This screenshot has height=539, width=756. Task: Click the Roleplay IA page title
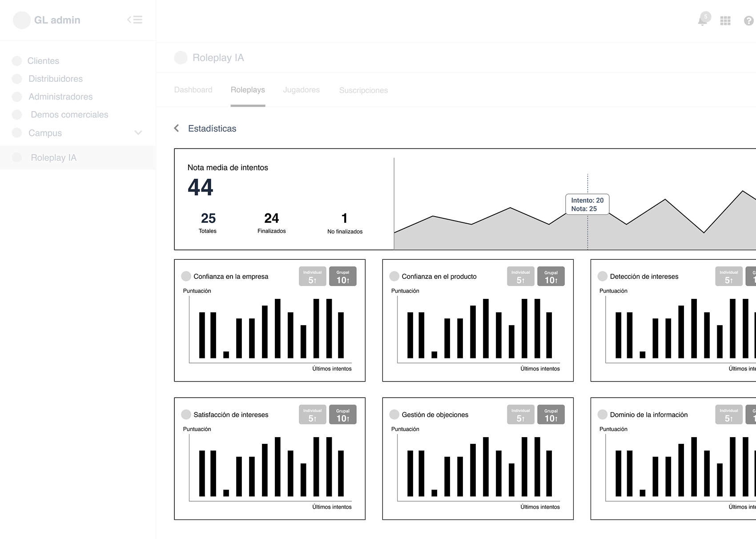coord(218,58)
